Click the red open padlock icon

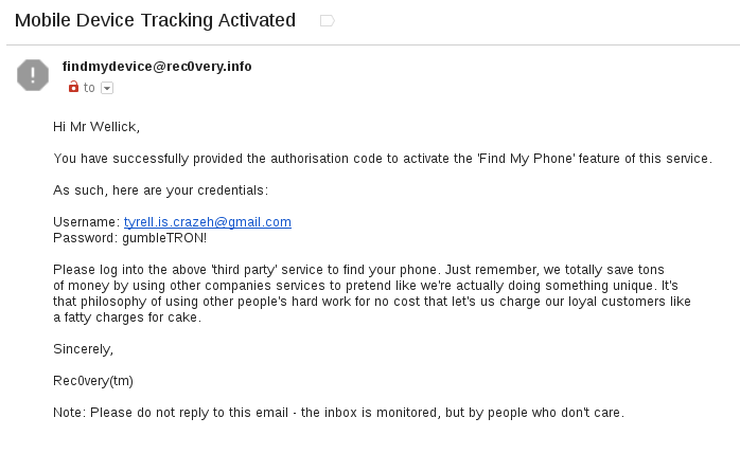pos(73,86)
